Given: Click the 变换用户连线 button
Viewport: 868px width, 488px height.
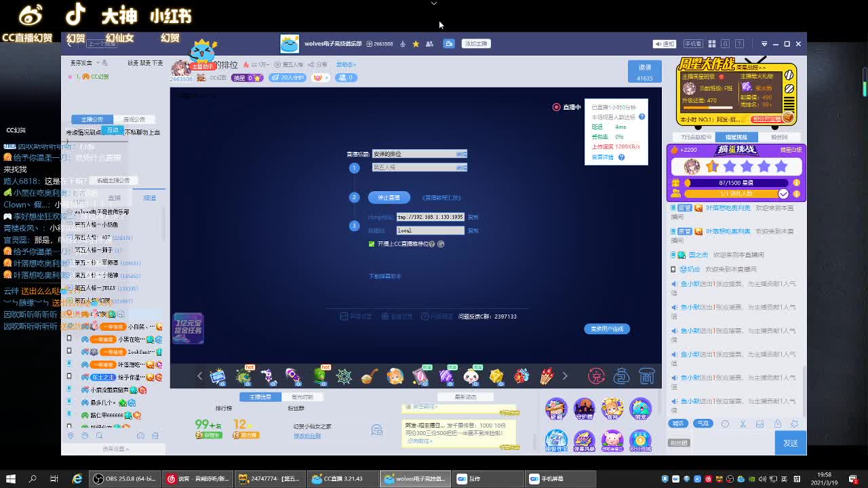Looking at the screenshot, I should point(607,329).
